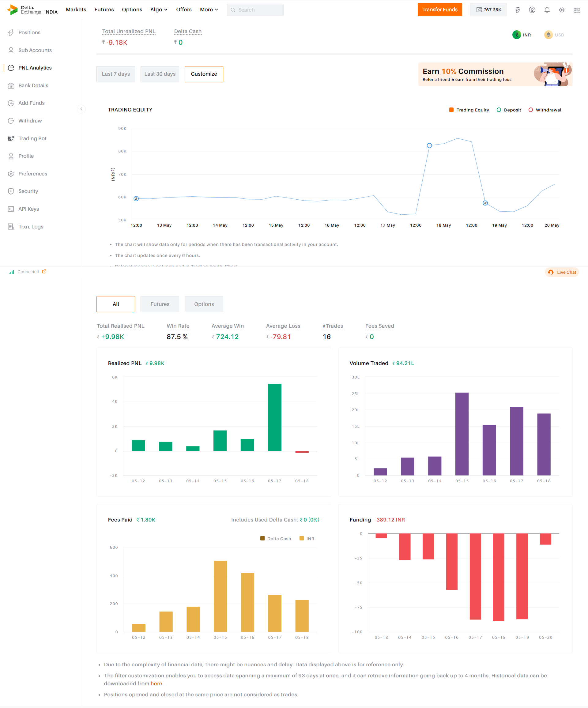Click the settings gear icon in header
This screenshot has width=588, height=708.
562,10
